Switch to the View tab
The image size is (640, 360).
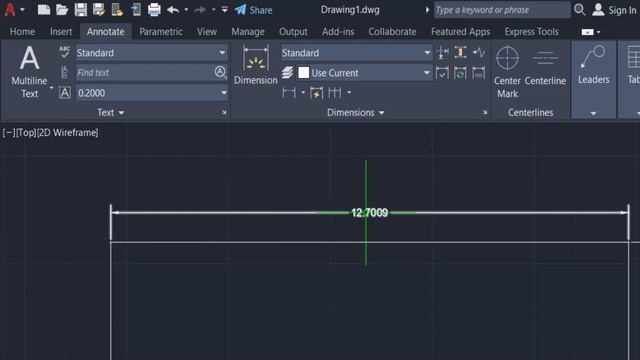pos(207,31)
